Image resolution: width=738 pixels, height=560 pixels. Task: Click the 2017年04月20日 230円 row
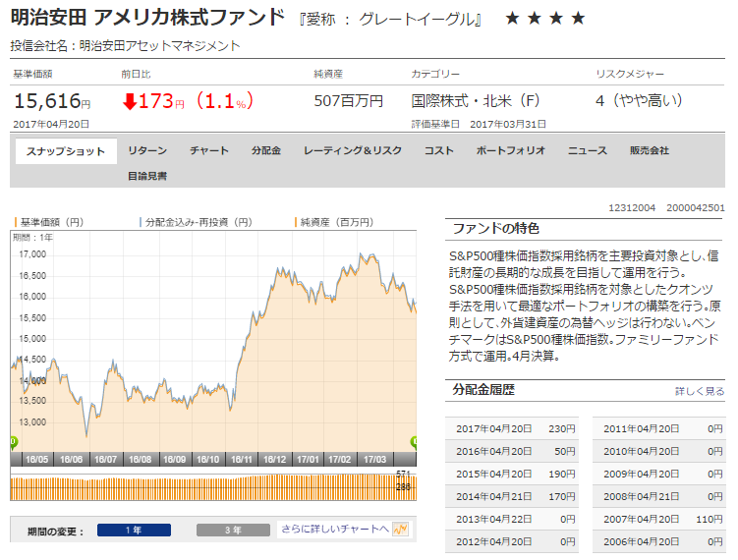click(512, 428)
